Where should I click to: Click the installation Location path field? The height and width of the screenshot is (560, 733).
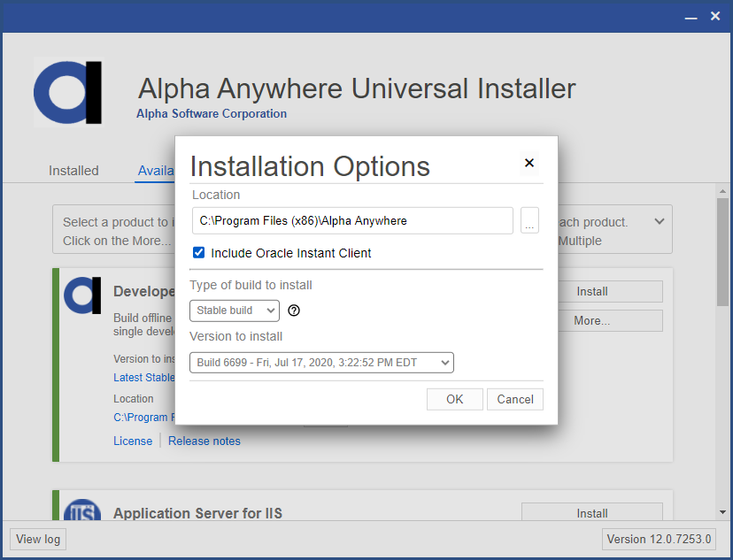tap(352, 220)
